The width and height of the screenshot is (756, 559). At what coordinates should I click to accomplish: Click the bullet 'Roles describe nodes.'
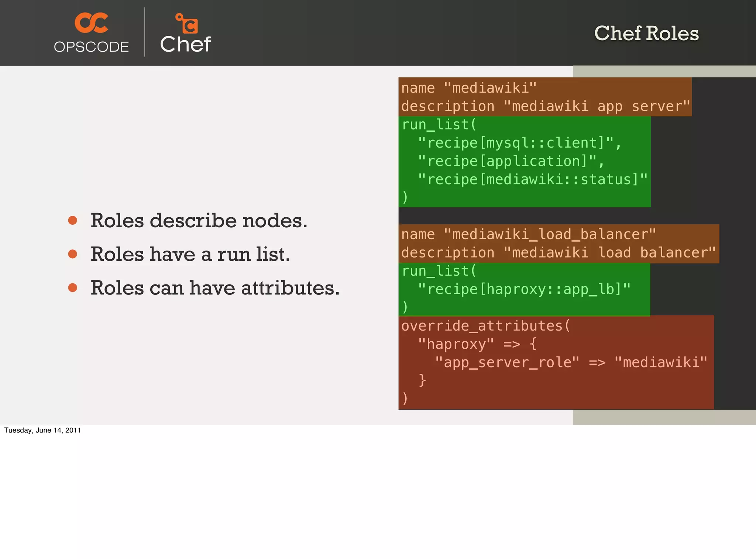(199, 221)
